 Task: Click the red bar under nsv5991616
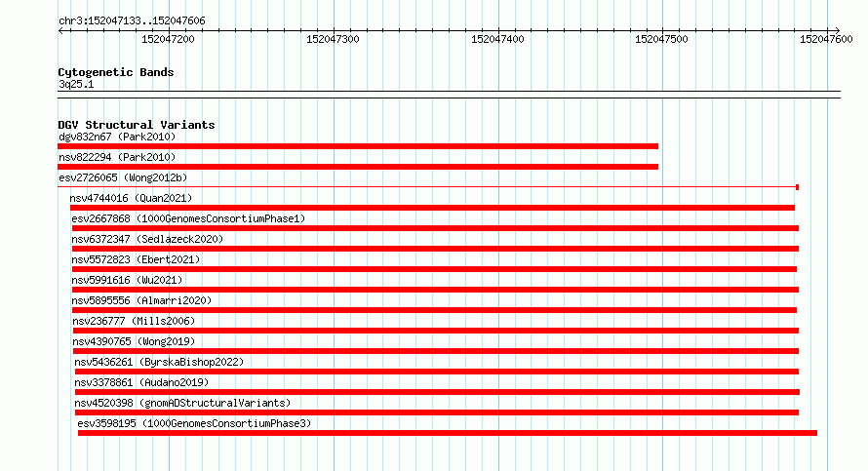(x=435, y=290)
